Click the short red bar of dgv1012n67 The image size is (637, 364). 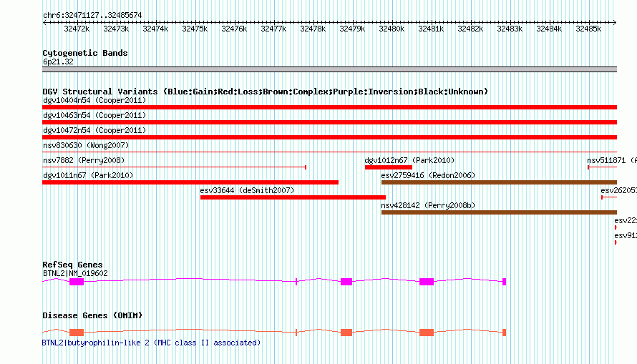pos(389,167)
